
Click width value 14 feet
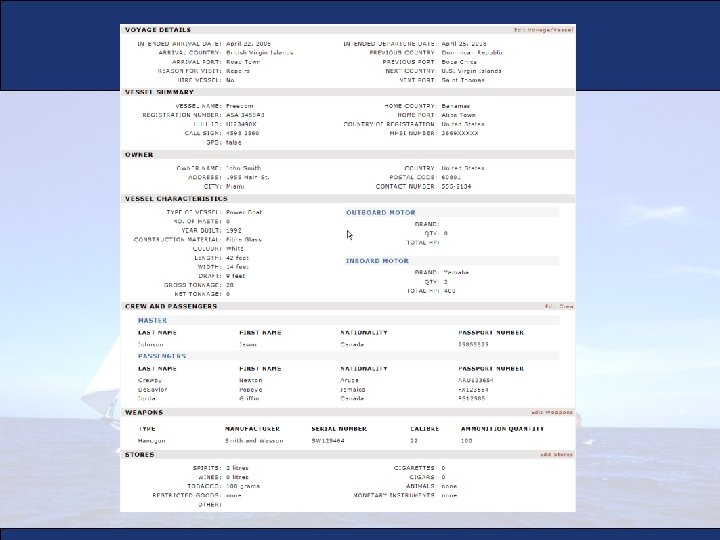237,267
